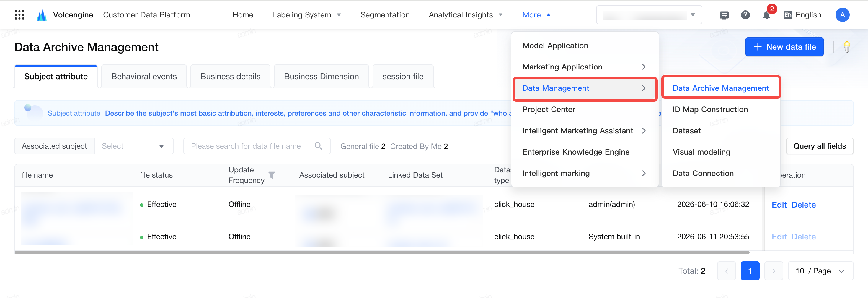Select the Subject attribute tab
The height and width of the screenshot is (298, 868).
pos(56,76)
